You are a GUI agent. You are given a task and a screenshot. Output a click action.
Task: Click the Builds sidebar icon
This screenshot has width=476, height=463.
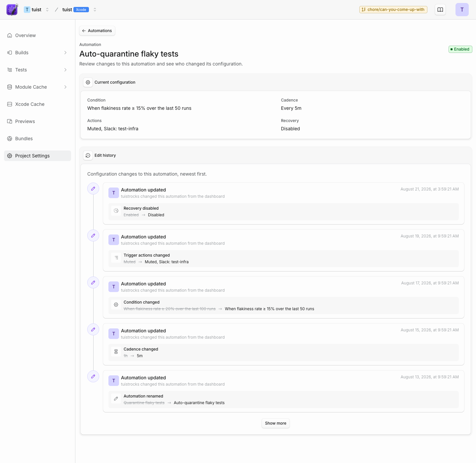10,53
